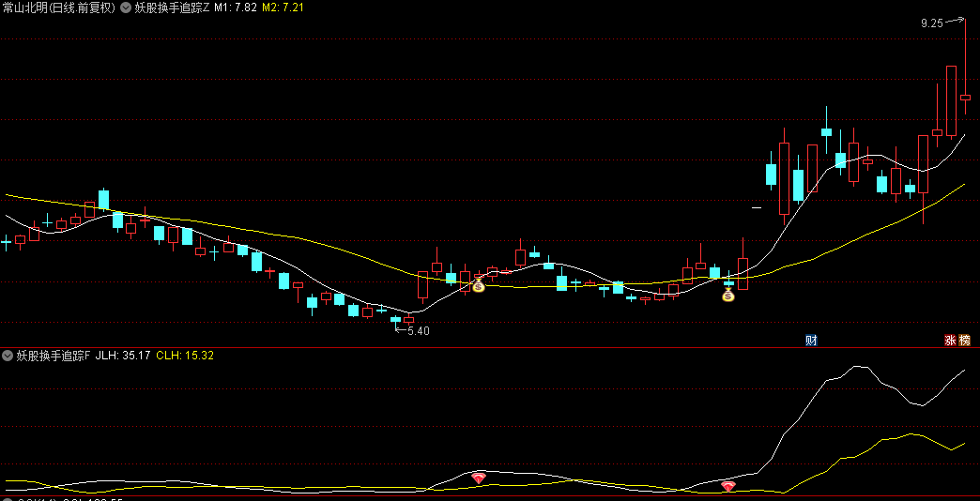Click the 9.25 high price label
Viewport: 980px width, 501px height.
[931, 23]
